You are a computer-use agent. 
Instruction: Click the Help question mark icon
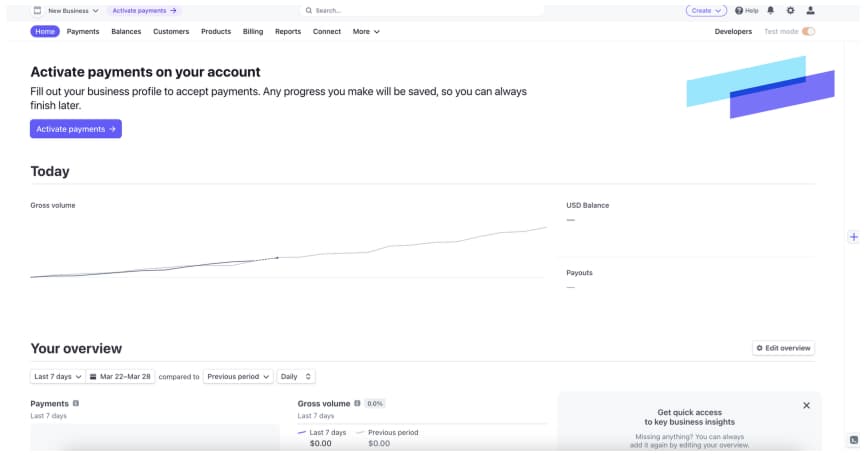point(739,10)
